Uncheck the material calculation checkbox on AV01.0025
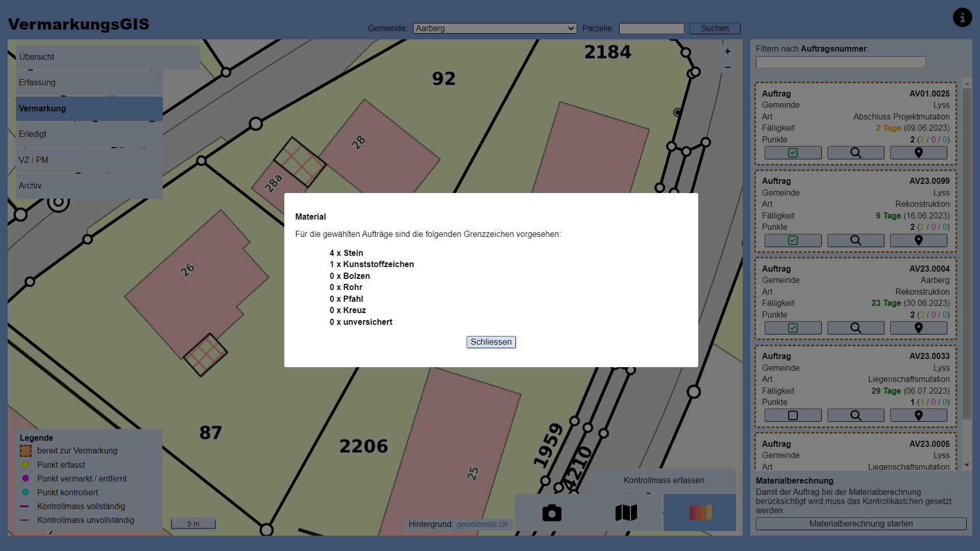980x551 pixels. pyautogui.click(x=792, y=152)
